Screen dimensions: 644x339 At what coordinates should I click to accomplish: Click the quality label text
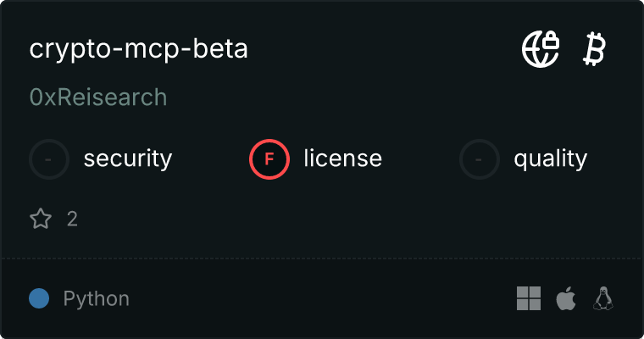pos(550,158)
